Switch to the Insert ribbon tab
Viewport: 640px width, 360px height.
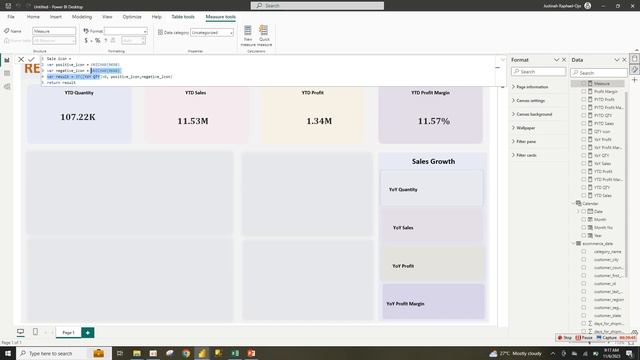(x=56, y=17)
